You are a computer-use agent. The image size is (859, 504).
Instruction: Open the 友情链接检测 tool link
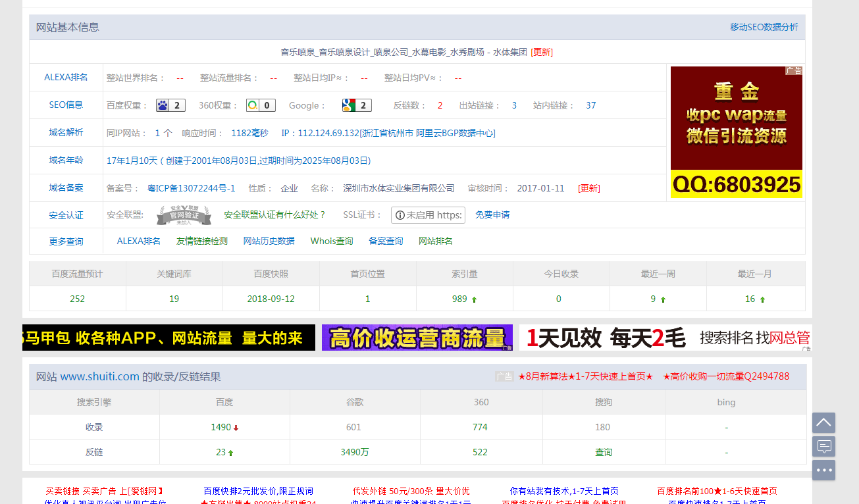pos(201,241)
